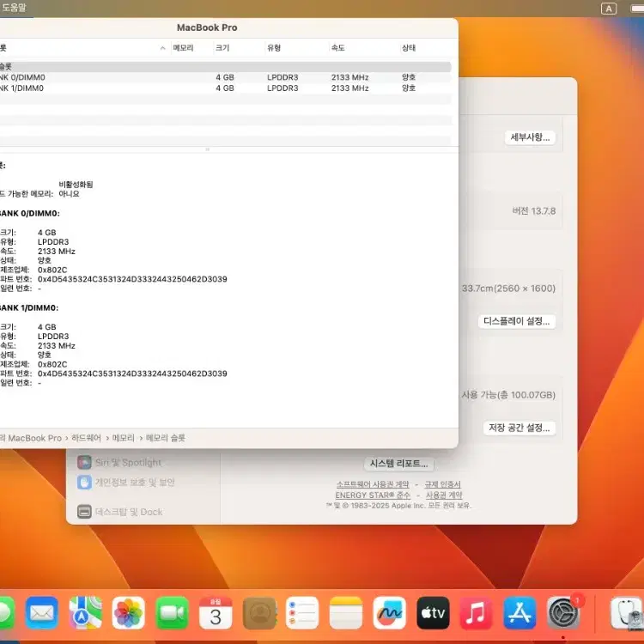Click part number under BANK 1/DIMM0 details

tap(132, 374)
